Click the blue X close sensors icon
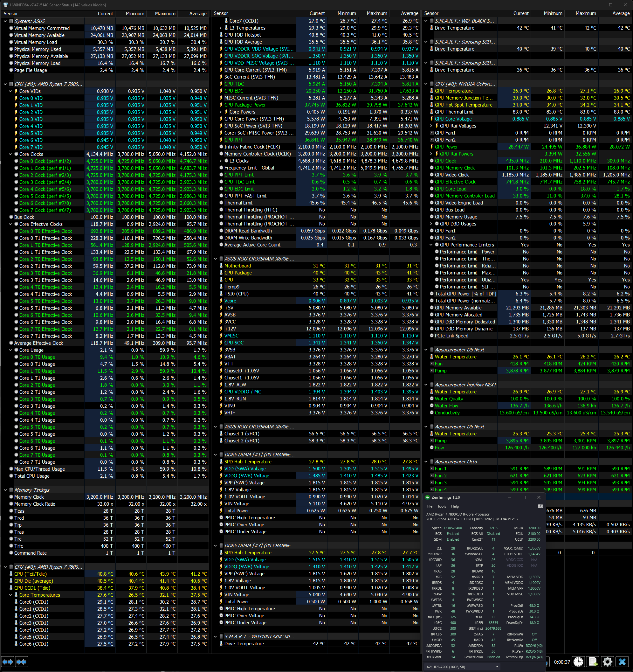This screenshot has height=672, width=633. click(x=622, y=662)
